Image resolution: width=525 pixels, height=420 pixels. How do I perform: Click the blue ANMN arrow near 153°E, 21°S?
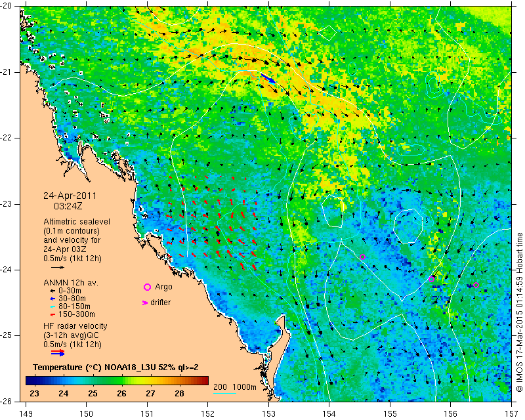click(268, 79)
